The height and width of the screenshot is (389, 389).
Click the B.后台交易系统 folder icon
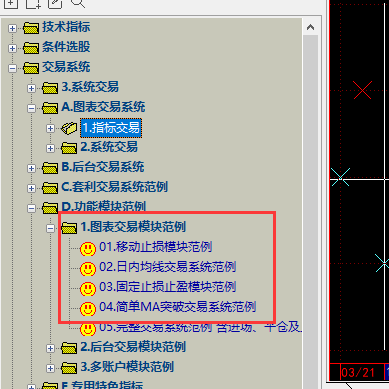(50, 168)
